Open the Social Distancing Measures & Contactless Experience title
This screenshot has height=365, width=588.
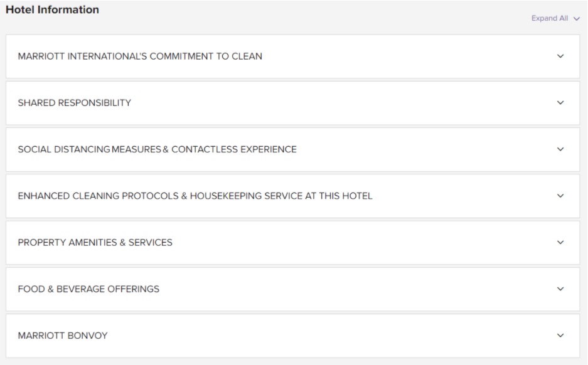[x=157, y=149]
